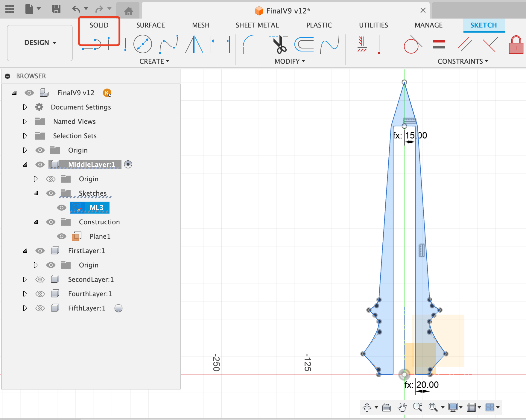
Task: Select the Rectangle sketch tool
Action: (117, 44)
